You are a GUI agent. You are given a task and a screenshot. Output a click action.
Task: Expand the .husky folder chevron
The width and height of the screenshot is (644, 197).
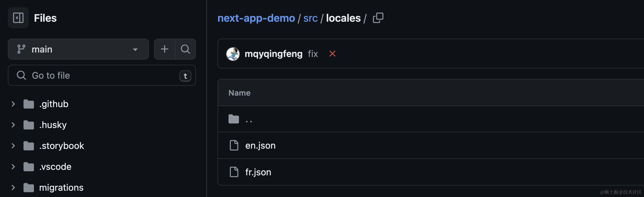[13, 125]
